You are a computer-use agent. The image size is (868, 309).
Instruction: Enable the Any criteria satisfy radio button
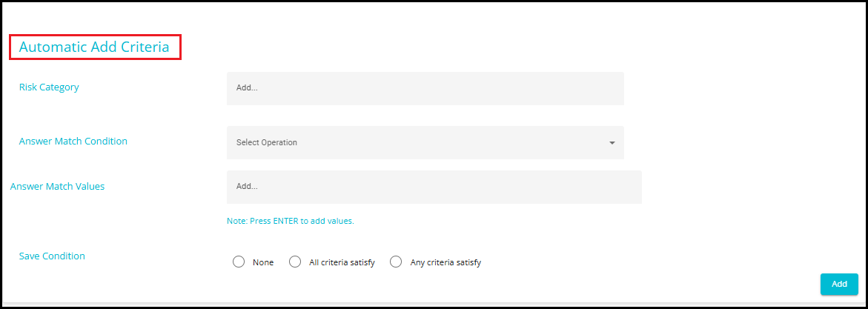click(396, 262)
